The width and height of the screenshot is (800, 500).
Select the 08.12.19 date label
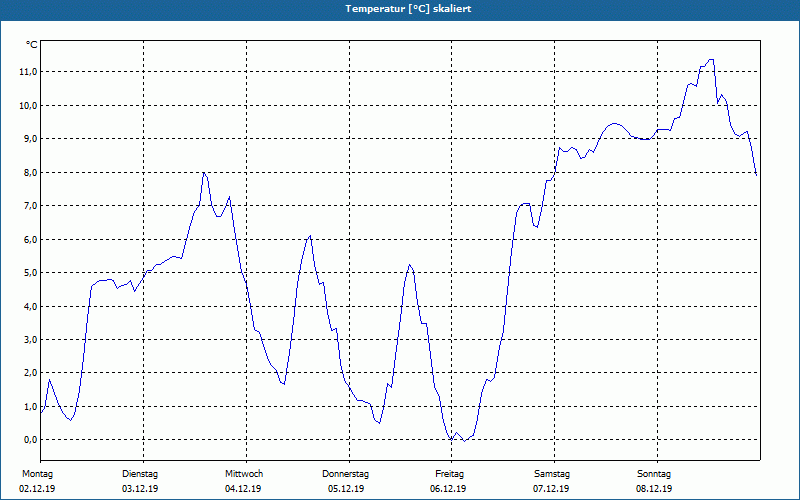tap(654, 489)
